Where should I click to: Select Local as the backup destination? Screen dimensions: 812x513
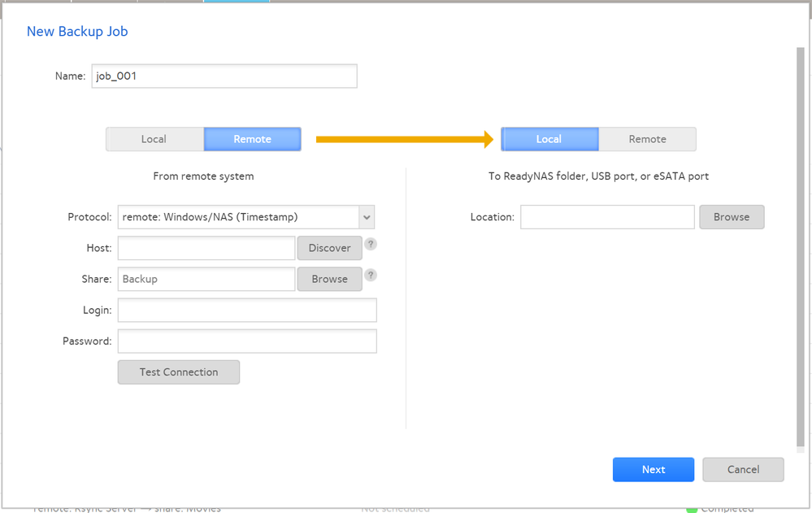[549, 139]
